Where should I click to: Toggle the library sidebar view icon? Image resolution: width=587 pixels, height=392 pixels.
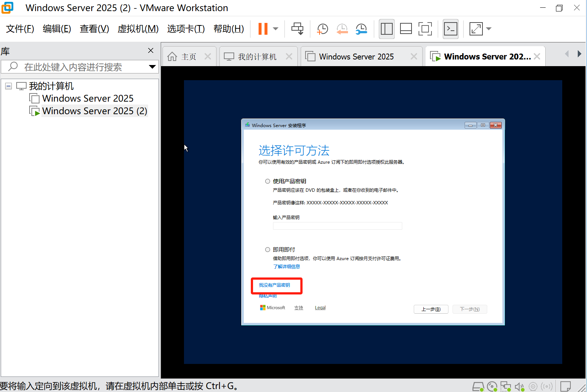tap(386, 29)
